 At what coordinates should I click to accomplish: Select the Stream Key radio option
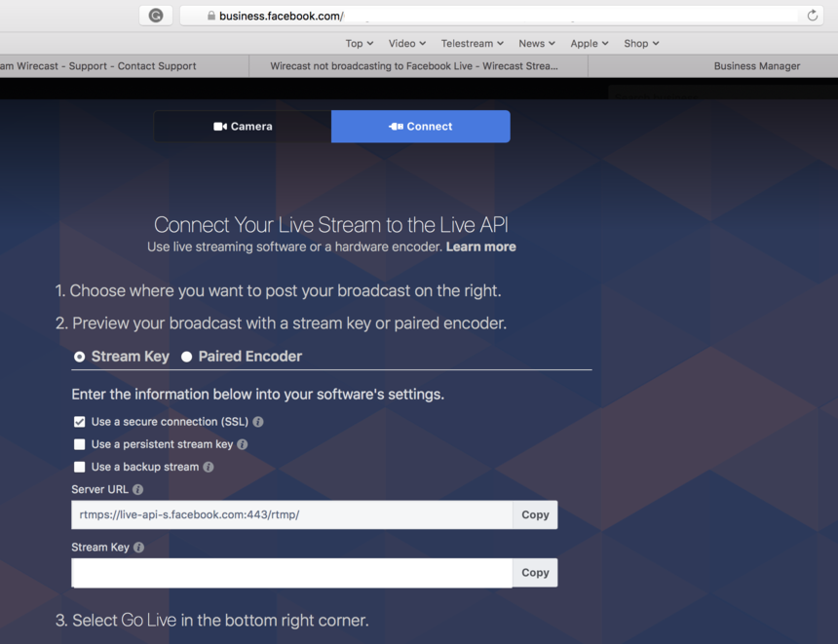(x=80, y=357)
